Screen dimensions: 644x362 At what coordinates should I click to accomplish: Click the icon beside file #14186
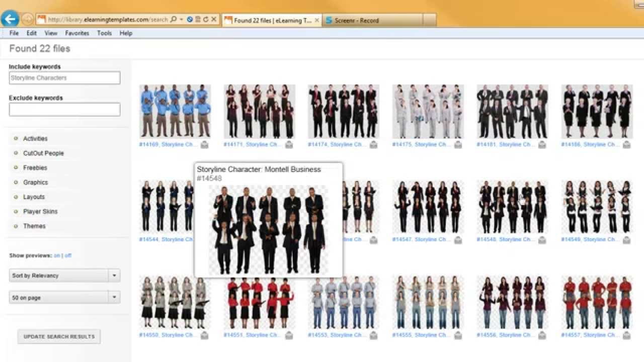click(626, 145)
